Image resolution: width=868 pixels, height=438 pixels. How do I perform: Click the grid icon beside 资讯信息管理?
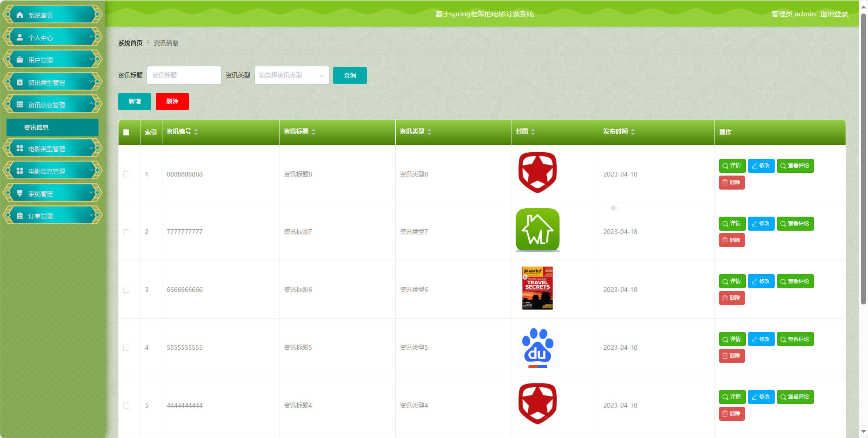pos(20,105)
